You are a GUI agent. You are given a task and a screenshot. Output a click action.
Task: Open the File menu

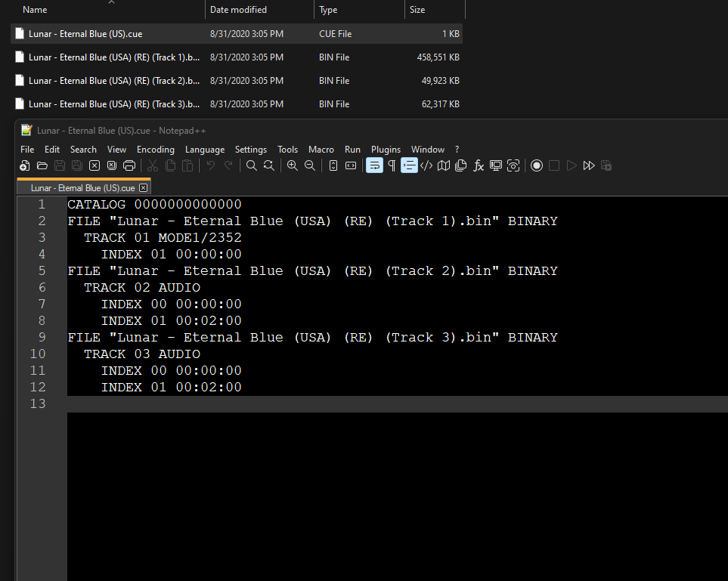coord(27,150)
